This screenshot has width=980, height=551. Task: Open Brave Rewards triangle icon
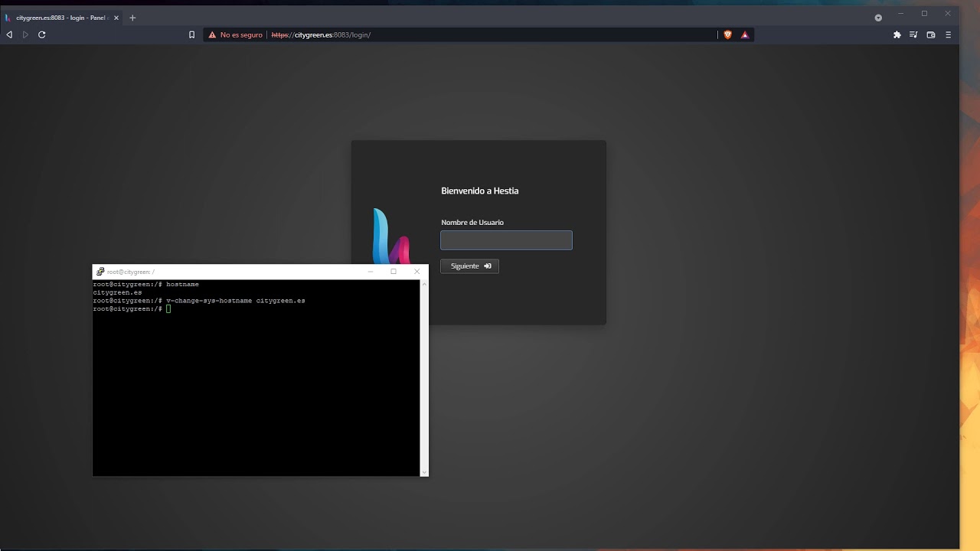(745, 34)
